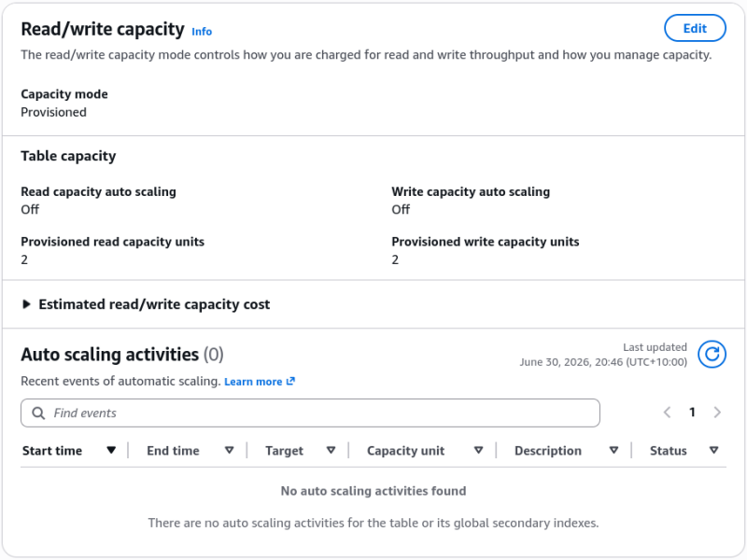Sort by Target column arrow icon
This screenshot has height=560, width=747.
(x=331, y=450)
